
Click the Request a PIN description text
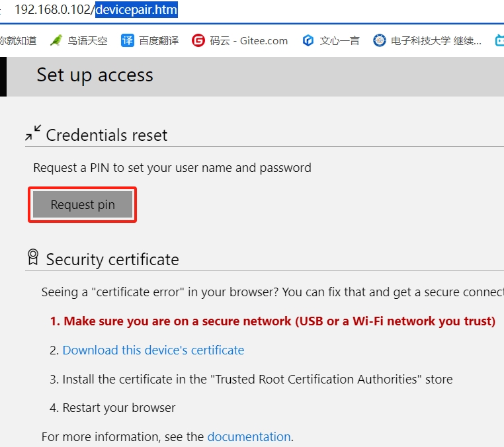[x=172, y=167]
